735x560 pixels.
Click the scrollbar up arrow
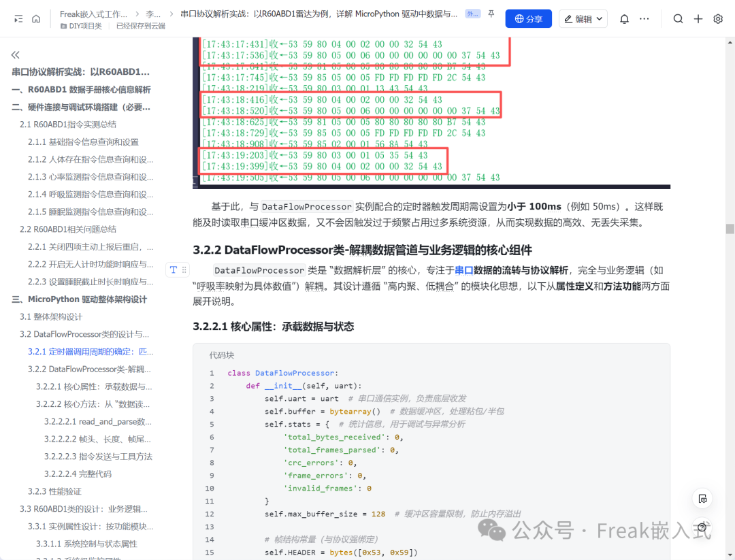point(730,42)
